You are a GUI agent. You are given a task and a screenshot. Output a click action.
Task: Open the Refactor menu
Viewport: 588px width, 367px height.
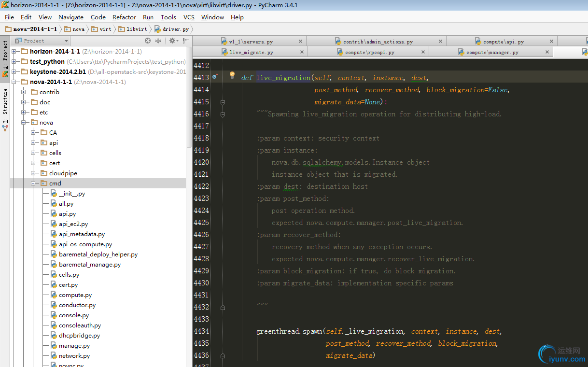coord(124,17)
